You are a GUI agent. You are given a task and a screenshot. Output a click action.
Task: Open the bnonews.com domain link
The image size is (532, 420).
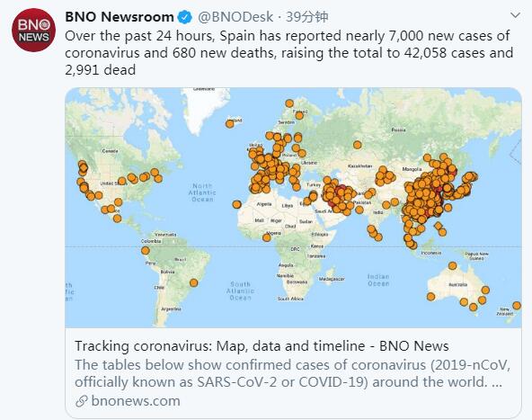coord(136,401)
